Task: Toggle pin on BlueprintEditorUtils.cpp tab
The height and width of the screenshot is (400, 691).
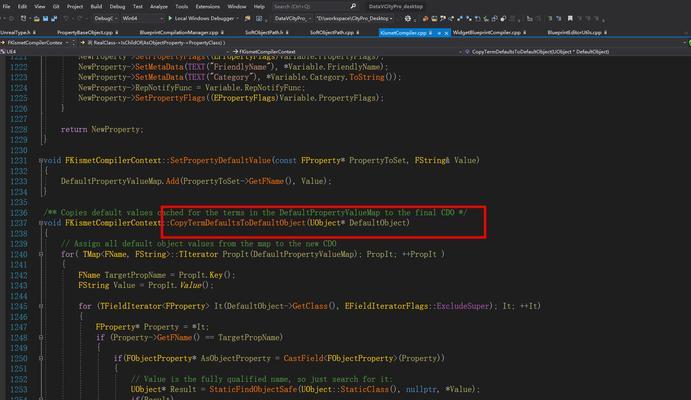Action: tap(606, 33)
